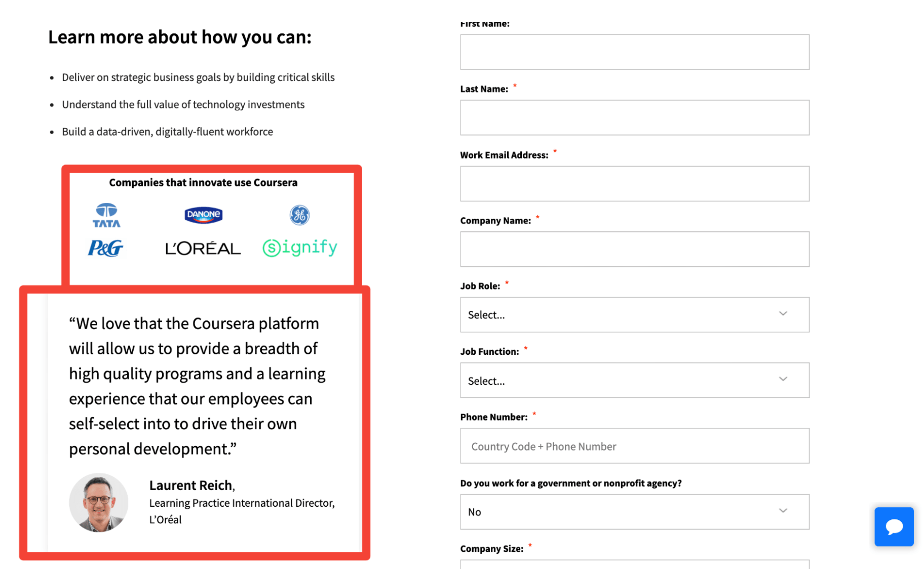This screenshot has height=569, width=924.
Task: Click into the Work Email Address field
Action: [634, 183]
